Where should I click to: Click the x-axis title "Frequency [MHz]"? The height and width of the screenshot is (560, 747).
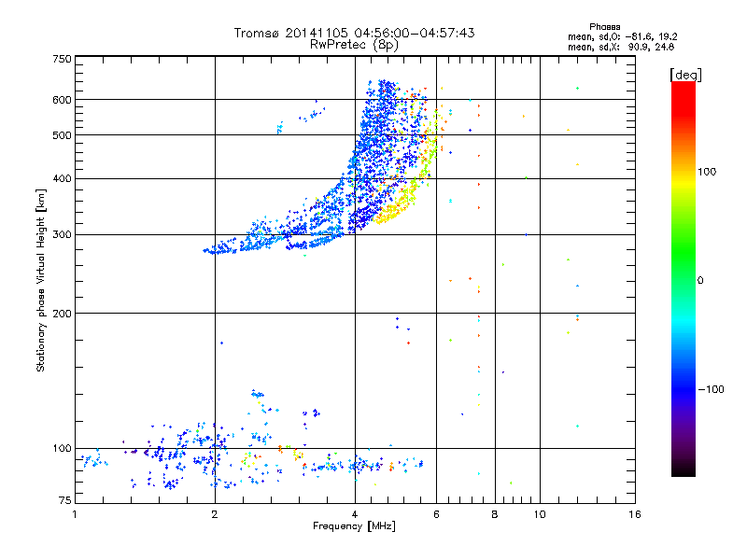[x=354, y=526]
